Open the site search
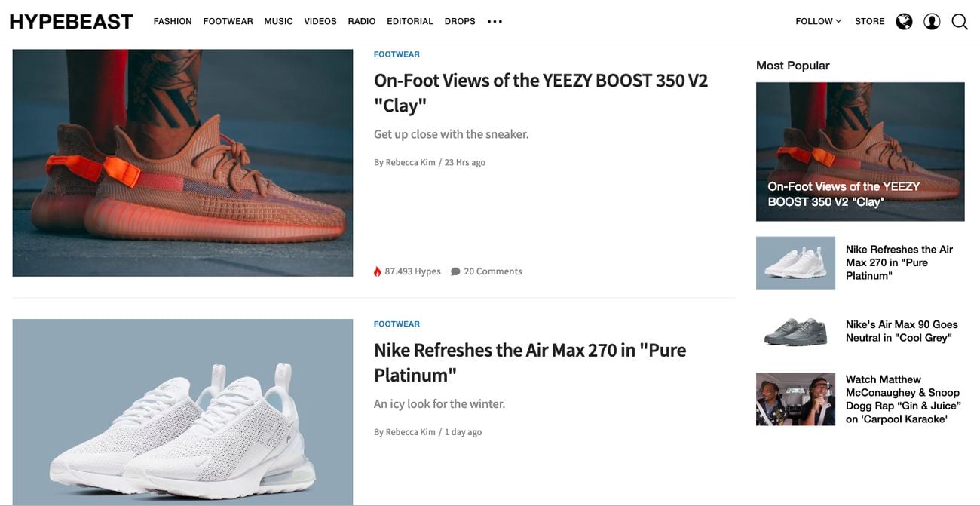This screenshot has height=506, width=980. coord(959,21)
